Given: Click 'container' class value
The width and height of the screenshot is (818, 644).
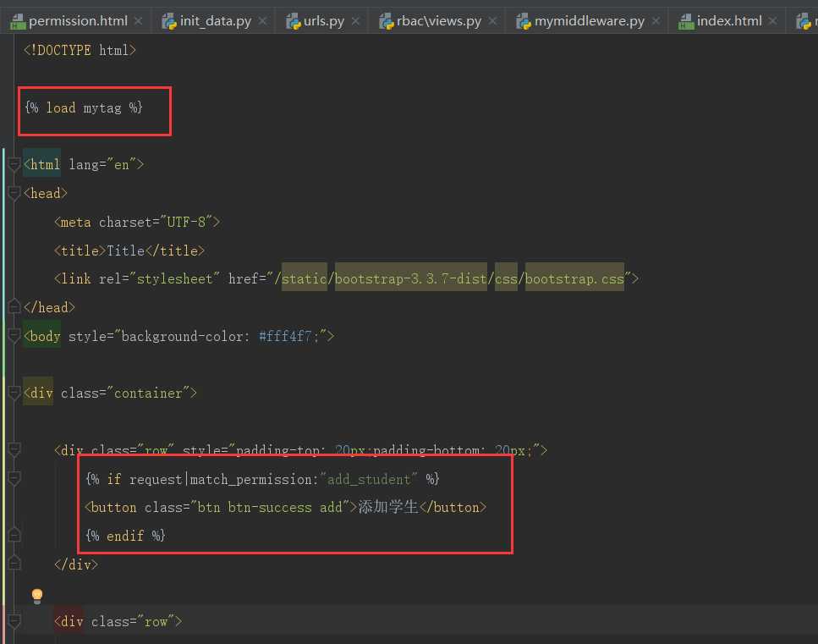Looking at the screenshot, I should click(x=148, y=393).
